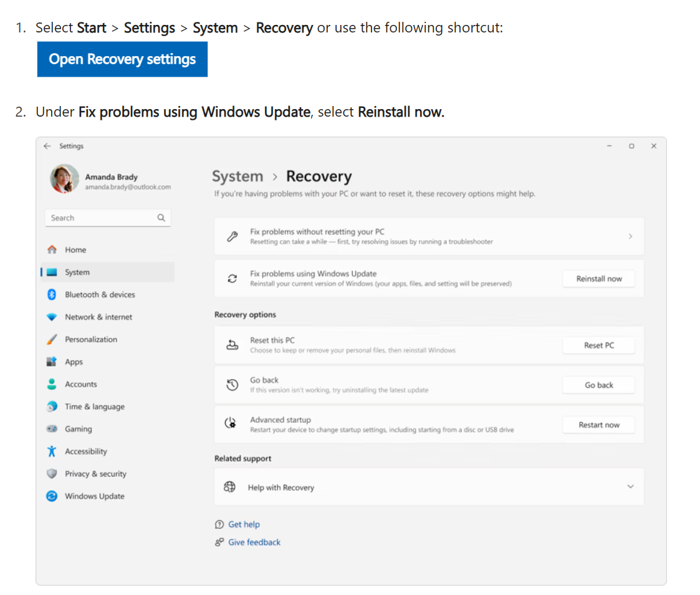The height and width of the screenshot is (595, 700).
Task: Open Privacy & security shield icon
Action: pos(52,473)
